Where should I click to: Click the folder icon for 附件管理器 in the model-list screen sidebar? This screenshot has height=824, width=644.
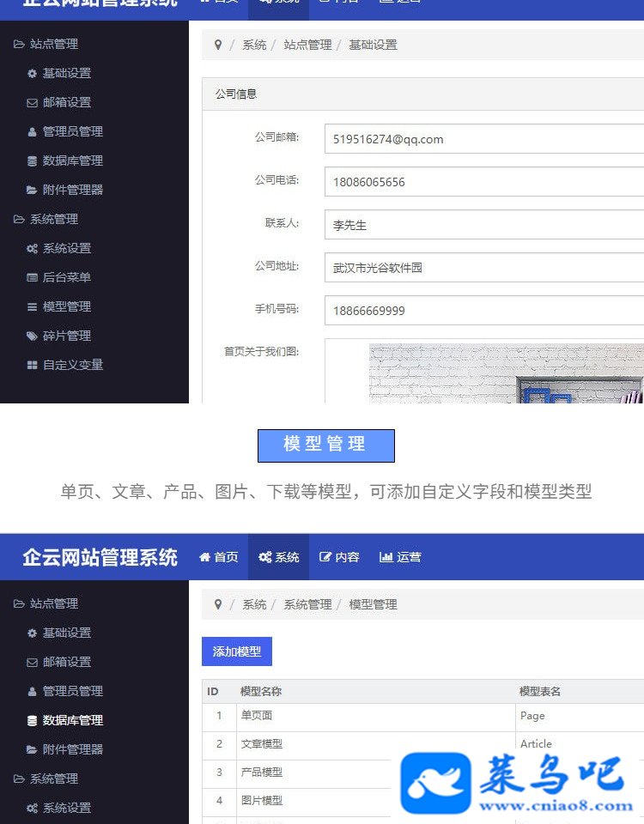(32, 749)
